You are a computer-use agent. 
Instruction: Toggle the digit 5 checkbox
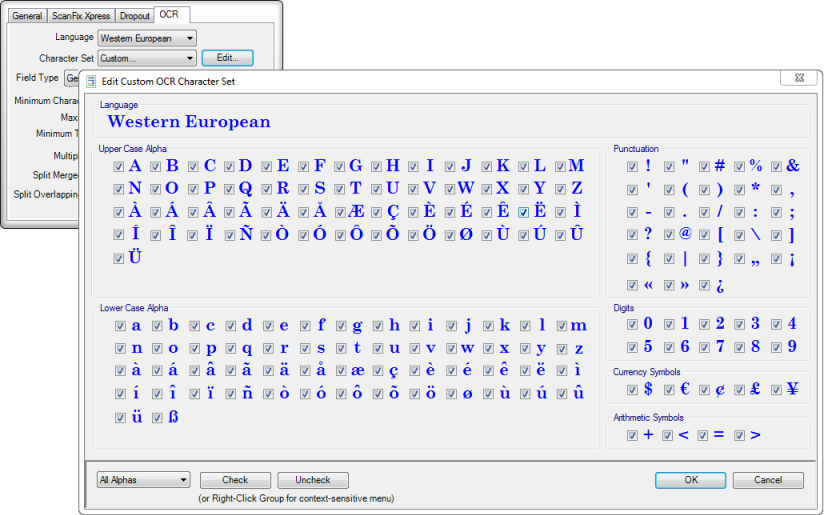(x=632, y=347)
